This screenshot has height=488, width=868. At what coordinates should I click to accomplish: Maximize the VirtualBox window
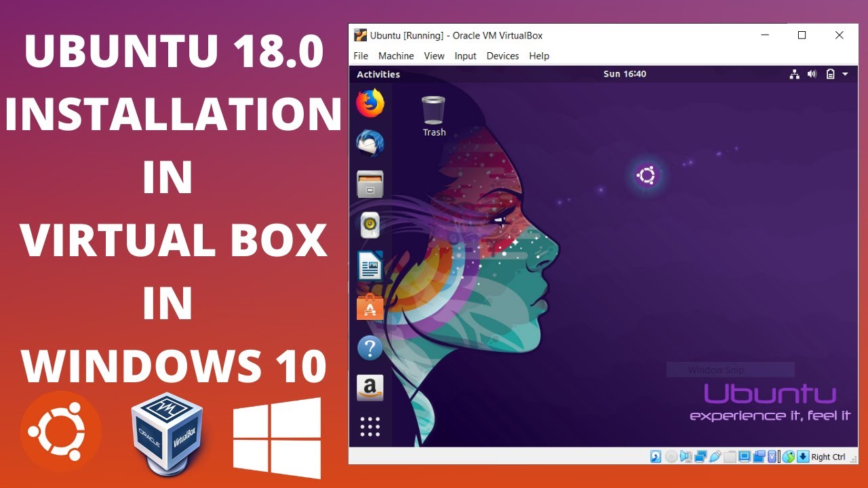pos(802,35)
